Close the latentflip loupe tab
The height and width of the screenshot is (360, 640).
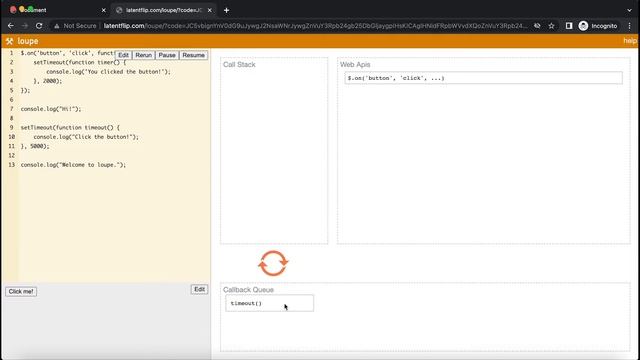coord(210,10)
